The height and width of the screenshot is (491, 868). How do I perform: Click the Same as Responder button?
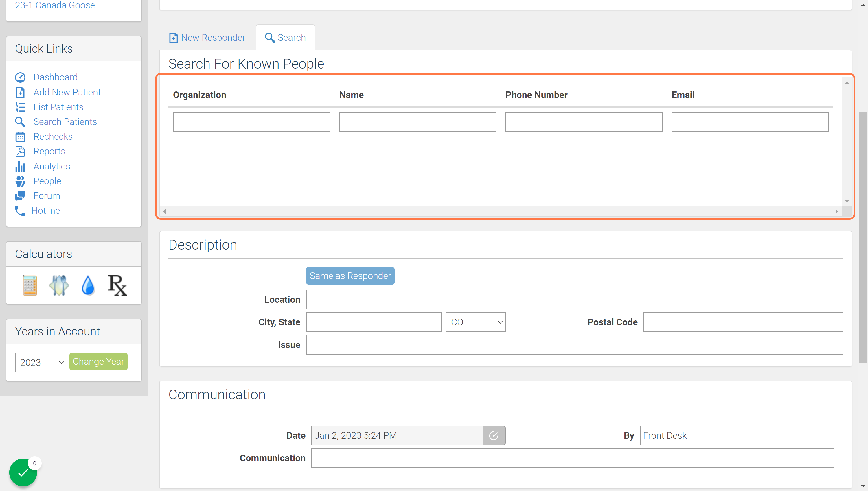[350, 276]
